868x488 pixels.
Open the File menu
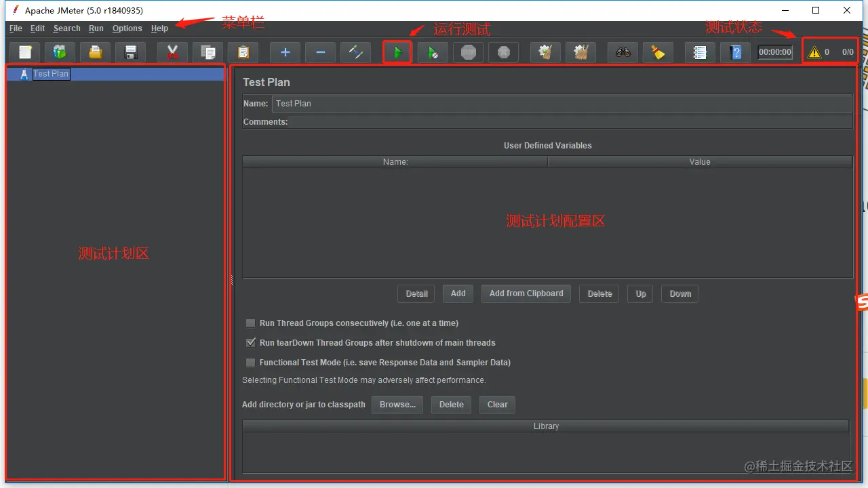tap(16, 28)
